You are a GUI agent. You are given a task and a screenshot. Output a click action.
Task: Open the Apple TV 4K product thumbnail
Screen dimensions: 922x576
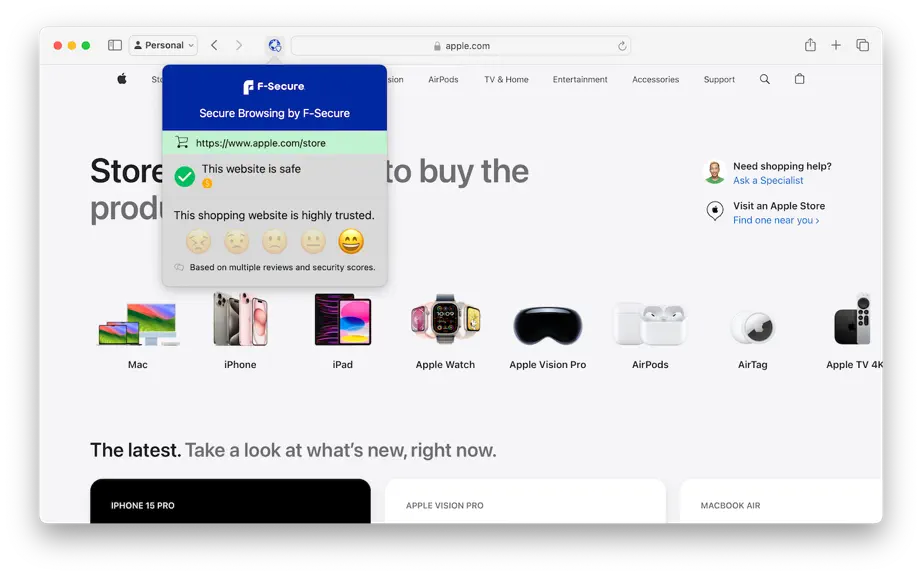(853, 320)
